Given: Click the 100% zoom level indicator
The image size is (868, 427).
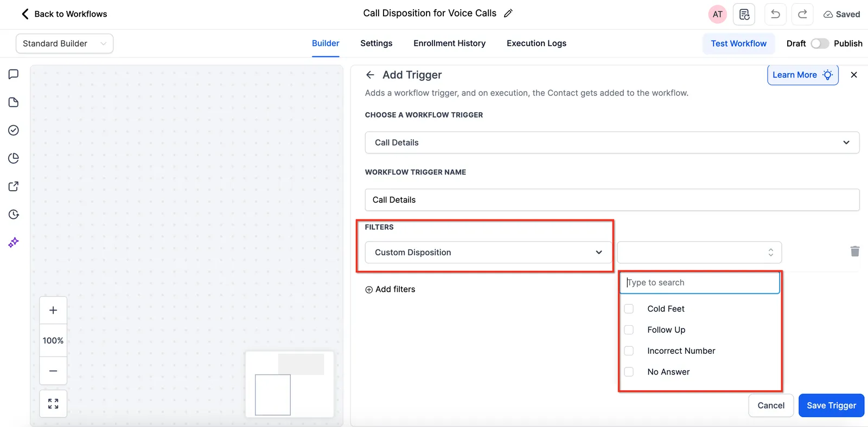Looking at the screenshot, I should 53,340.
